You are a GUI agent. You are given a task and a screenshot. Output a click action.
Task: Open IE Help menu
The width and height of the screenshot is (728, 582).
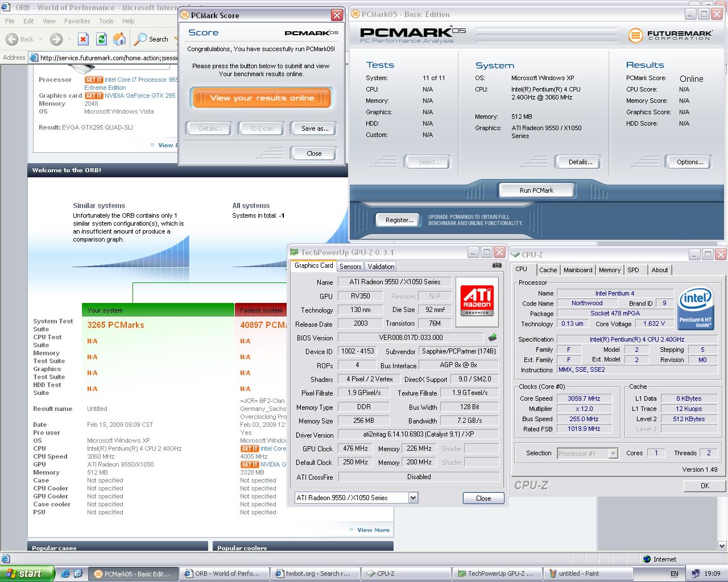tap(129, 21)
